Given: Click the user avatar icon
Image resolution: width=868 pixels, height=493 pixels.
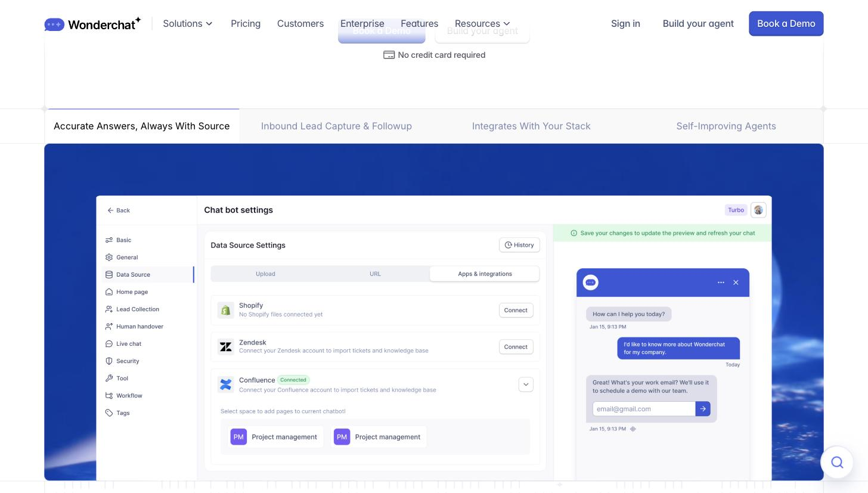Looking at the screenshot, I should click(758, 210).
